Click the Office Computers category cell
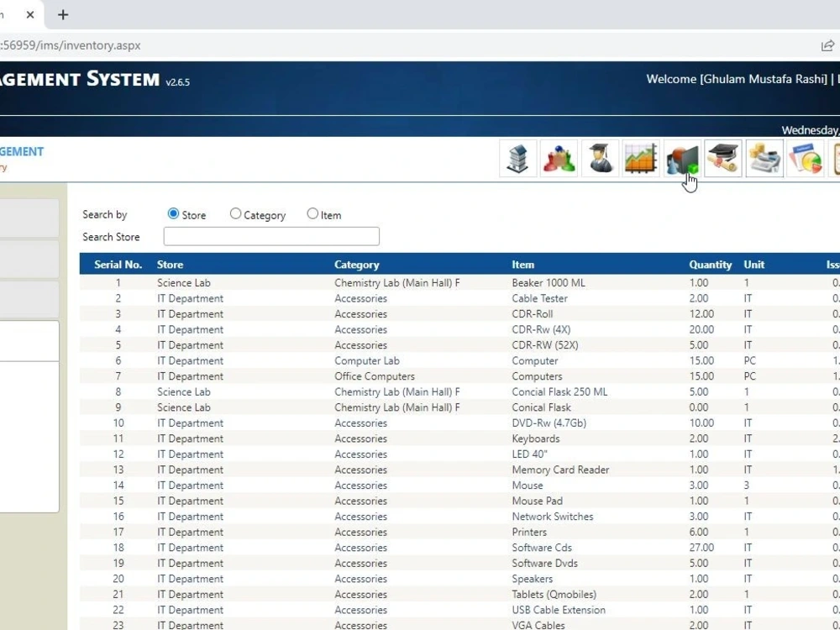Screen dimensions: 840x630 [x=375, y=376]
